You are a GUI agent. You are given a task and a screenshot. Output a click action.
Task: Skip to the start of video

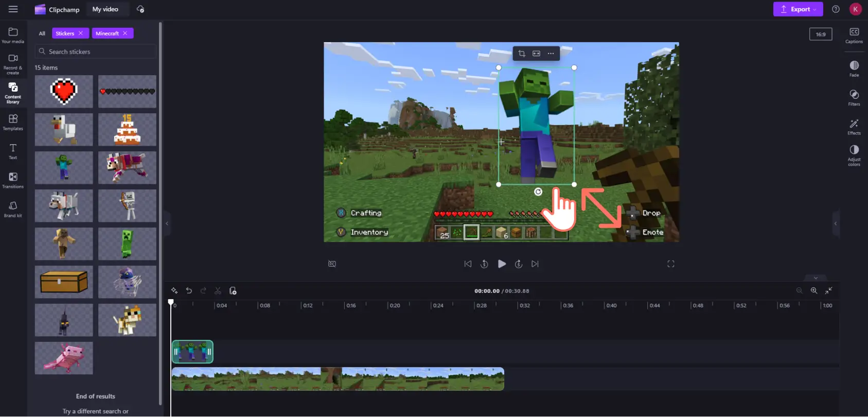point(468,264)
